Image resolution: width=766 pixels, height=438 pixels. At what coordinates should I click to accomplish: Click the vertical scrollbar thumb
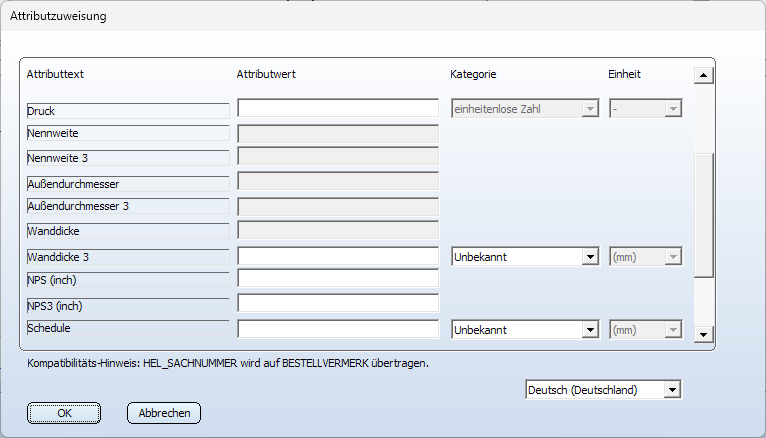coord(703,215)
